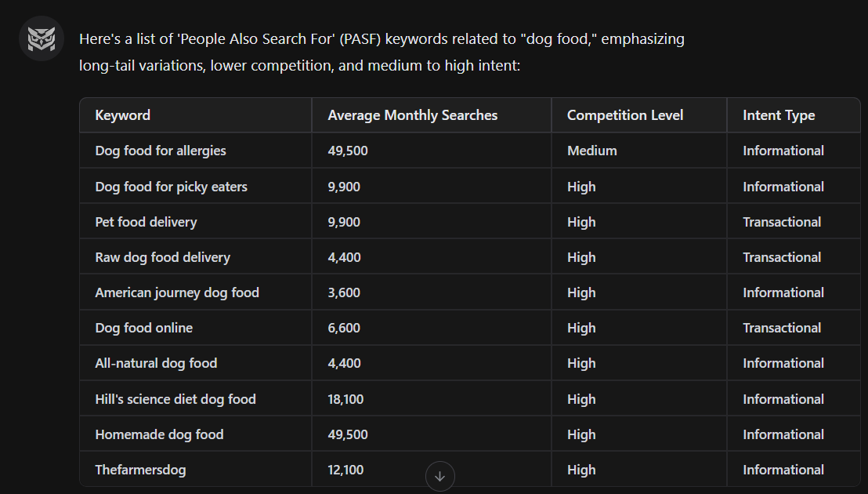
Task: Click the 'Transactional' intent for Pet food delivery
Action: [781, 221]
